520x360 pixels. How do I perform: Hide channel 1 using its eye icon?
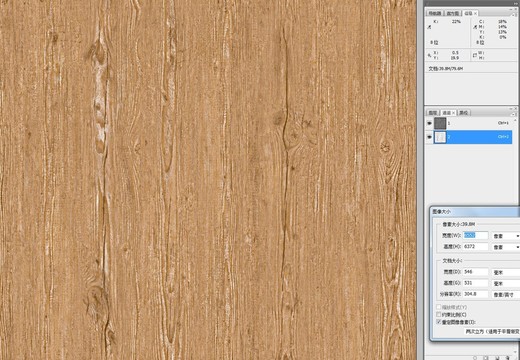(x=429, y=123)
